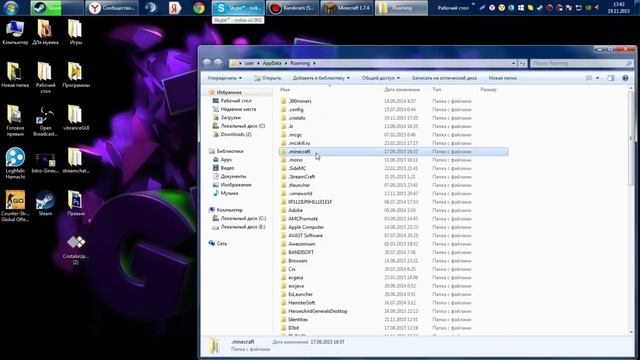Screen dimensions: 640x360
Task: Open Explorer help question-mark icon
Action: [x=625, y=78]
